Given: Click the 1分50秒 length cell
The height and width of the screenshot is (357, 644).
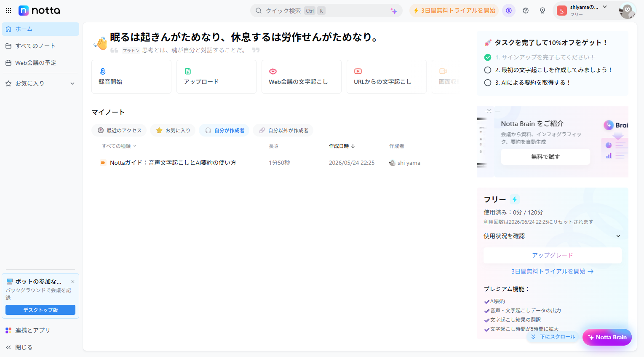Looking at the screenshot, I should 280,163.
